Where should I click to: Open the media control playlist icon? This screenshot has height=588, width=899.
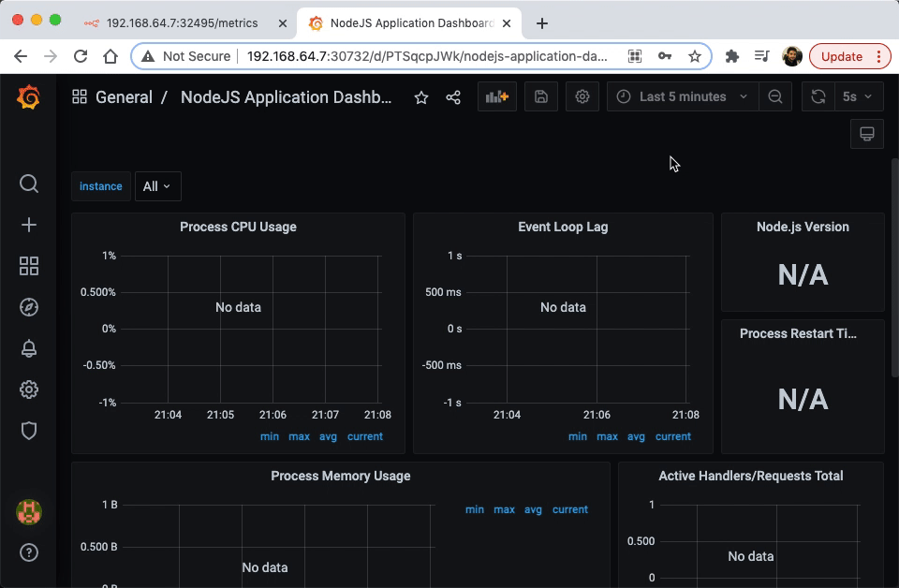coord(762,56)
